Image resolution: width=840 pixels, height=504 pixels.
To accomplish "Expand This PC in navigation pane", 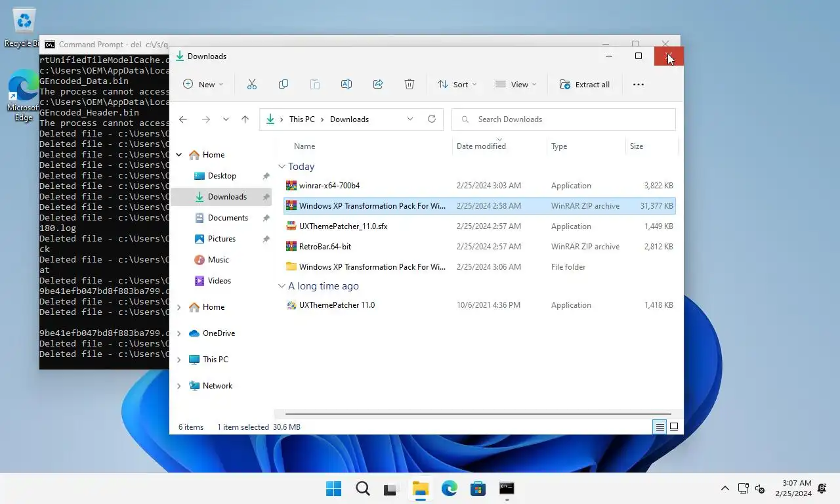I will tap(179, 360).
